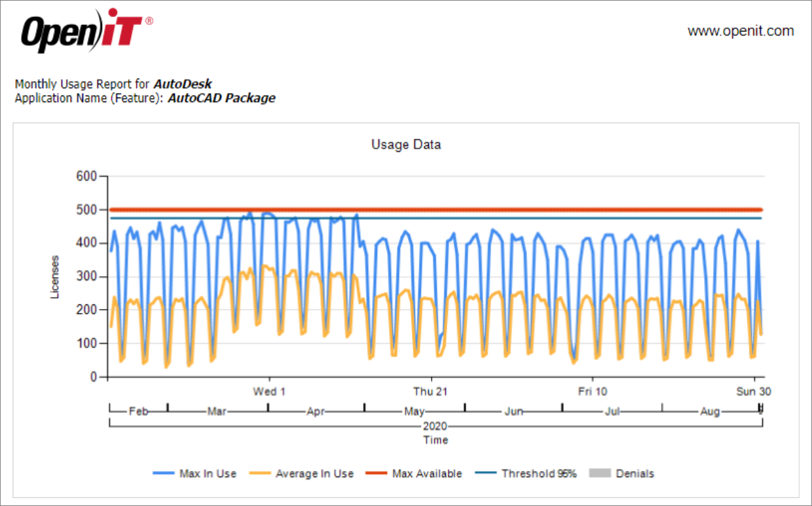Click the Thu 21 date tick label
Viewport: 812px width, 506px height.
tap(430, 391)
